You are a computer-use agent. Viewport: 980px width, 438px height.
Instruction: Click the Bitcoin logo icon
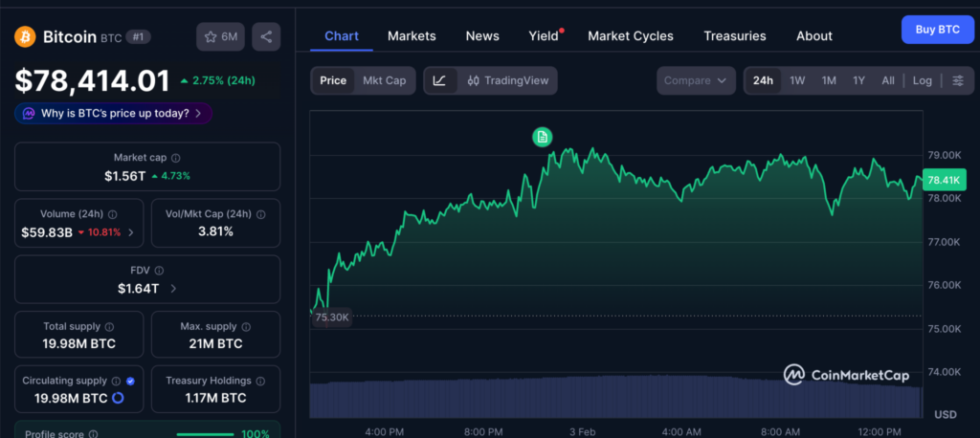[x=25, y=37]
